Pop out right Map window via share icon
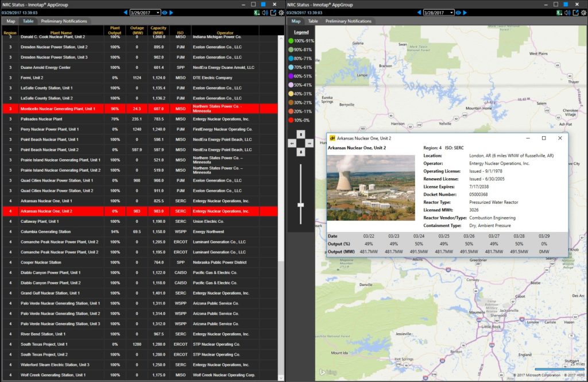The image size is (588, 382). point(575,13)
